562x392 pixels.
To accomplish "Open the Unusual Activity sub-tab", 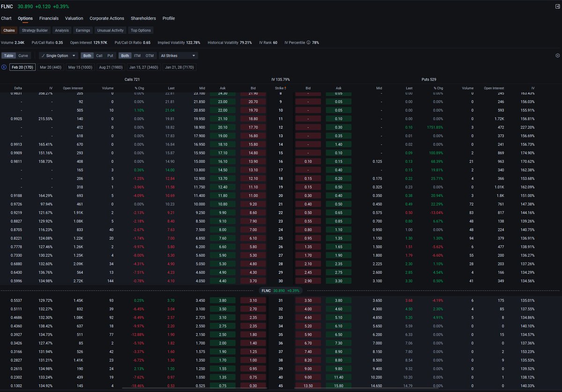I will (x=111, y=30).
